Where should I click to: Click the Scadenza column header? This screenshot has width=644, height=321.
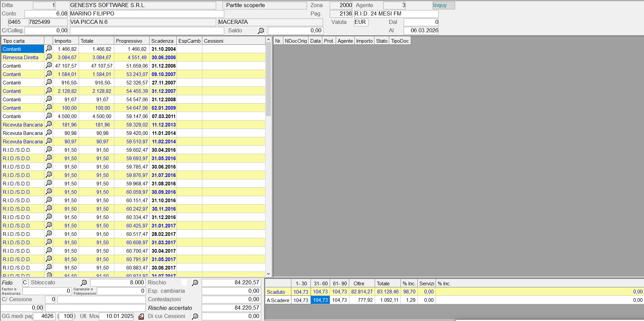tap(162, 41)
